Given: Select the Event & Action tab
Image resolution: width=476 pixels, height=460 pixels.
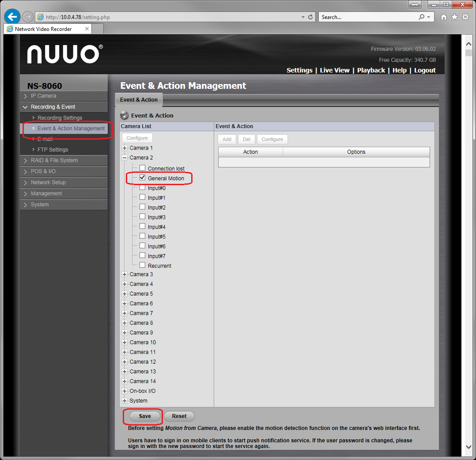Looking at the screenshot, I should tap(139, 100).
